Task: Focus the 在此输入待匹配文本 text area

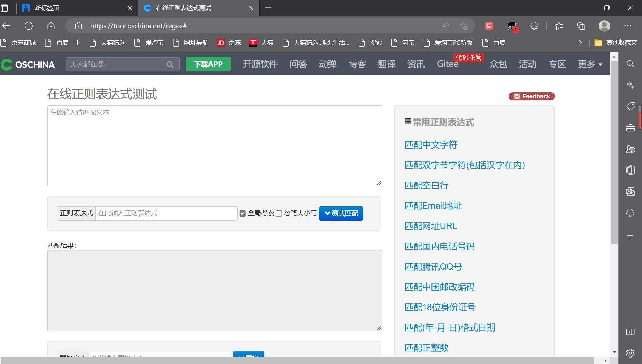Action: pyautogui.click(x=215, y=146)
